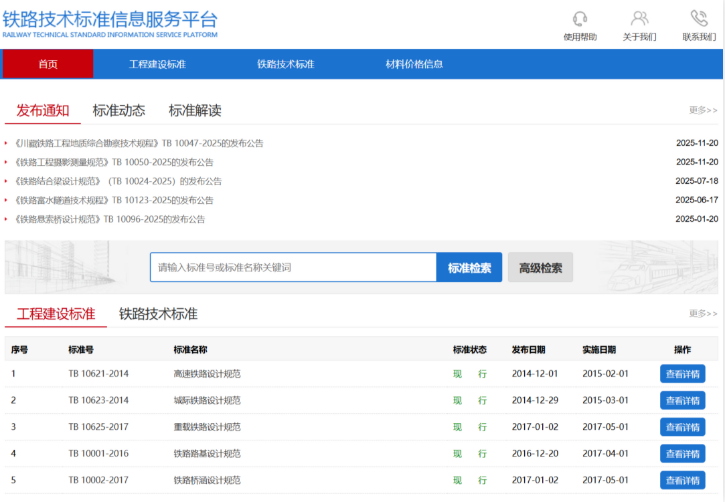The width and height of the screenshot is (725, 502).
Task: Open the TB 10047-2025 announcement link
Action: 139,143
